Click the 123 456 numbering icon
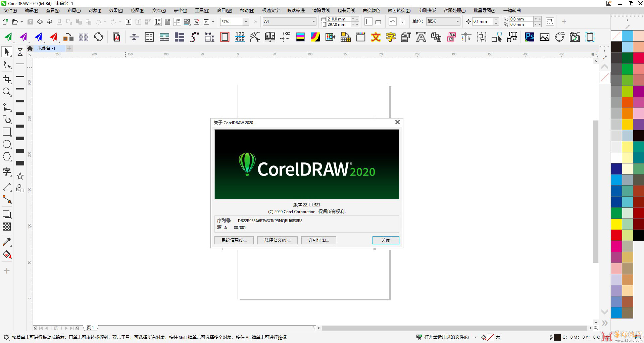 240,37
